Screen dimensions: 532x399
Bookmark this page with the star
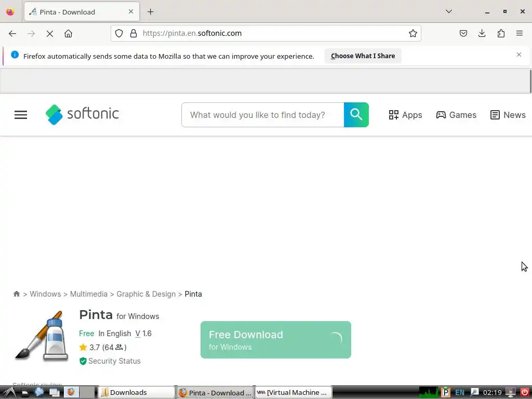413,33
